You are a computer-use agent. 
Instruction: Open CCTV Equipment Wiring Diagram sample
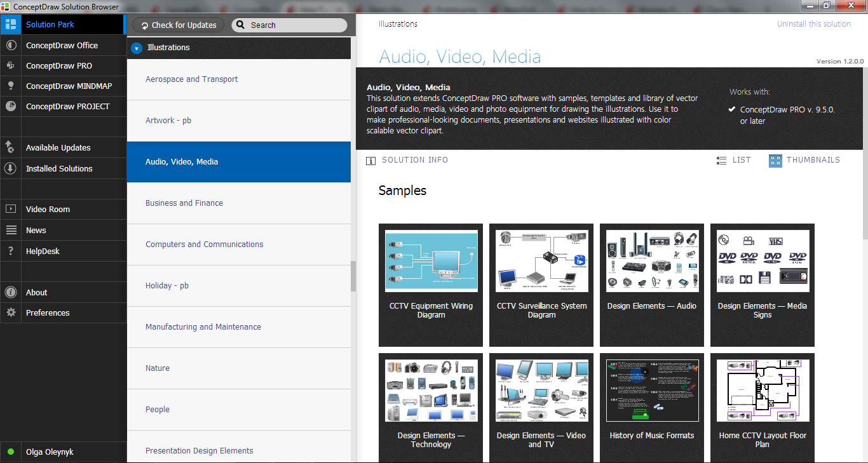(x=431, y=285)
